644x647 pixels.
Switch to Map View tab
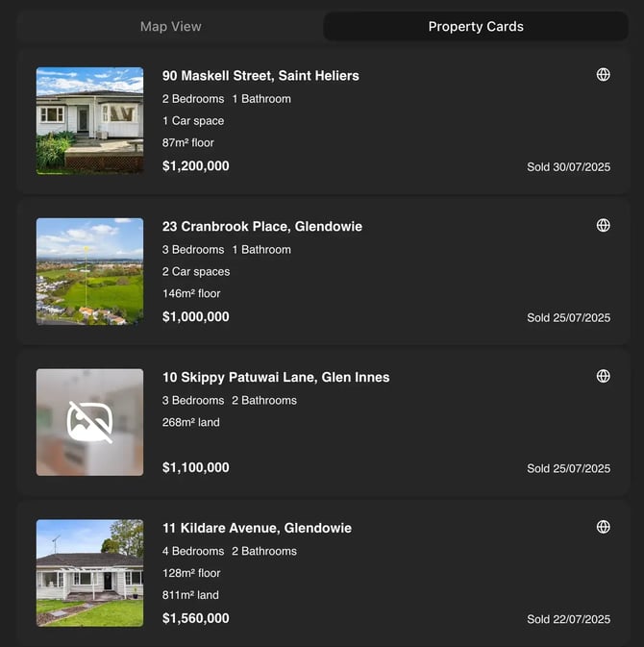click(170, 27)
